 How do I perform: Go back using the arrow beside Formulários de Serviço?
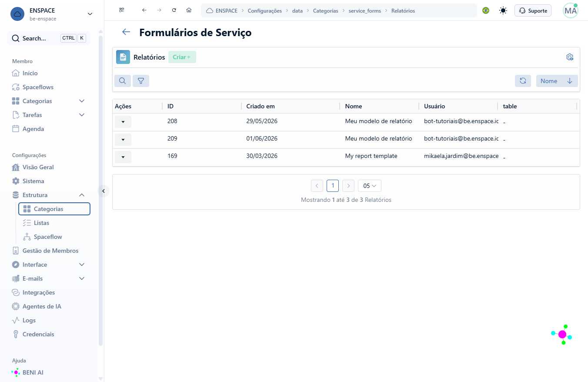click(126, 32)
